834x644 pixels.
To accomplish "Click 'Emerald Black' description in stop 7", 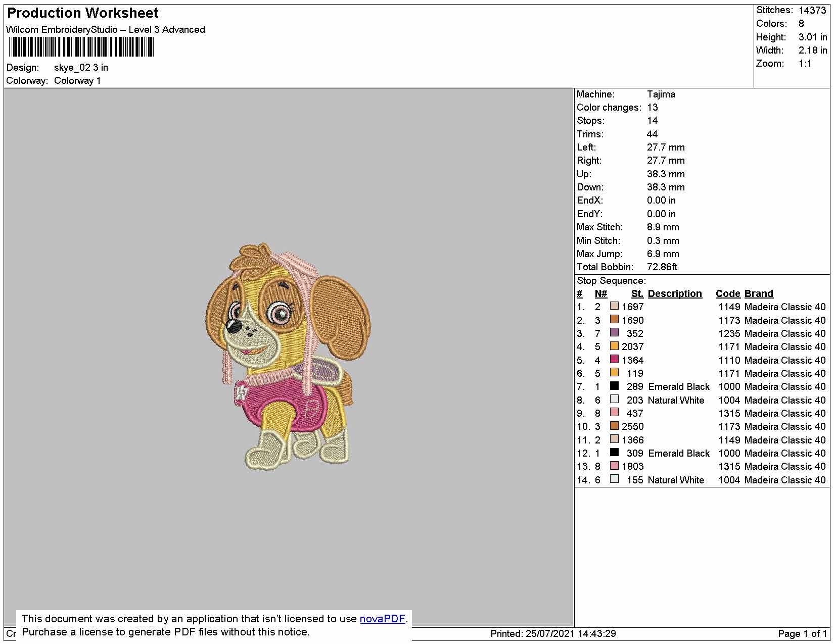I will click(x=679, y=387).
